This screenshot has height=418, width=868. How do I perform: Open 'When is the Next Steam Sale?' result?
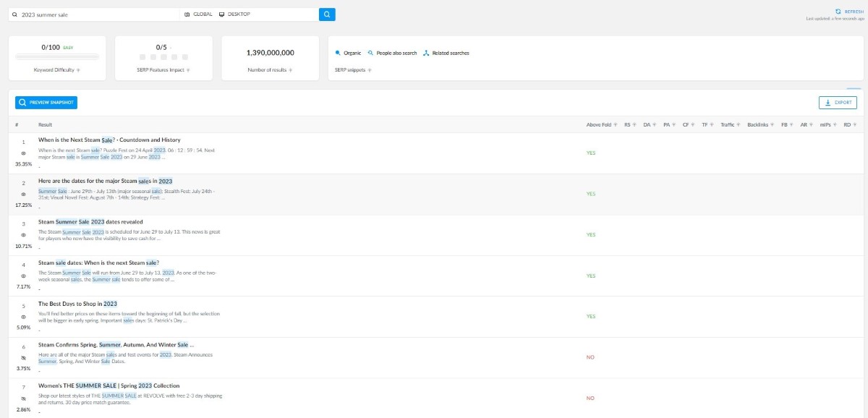pos(109,140)
